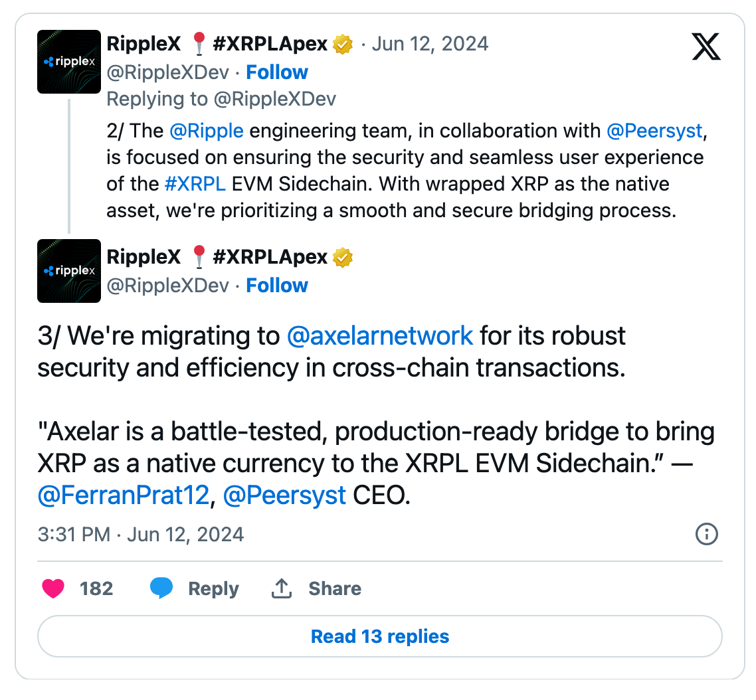Click the Read 13 replies button

tap(379, 637)
